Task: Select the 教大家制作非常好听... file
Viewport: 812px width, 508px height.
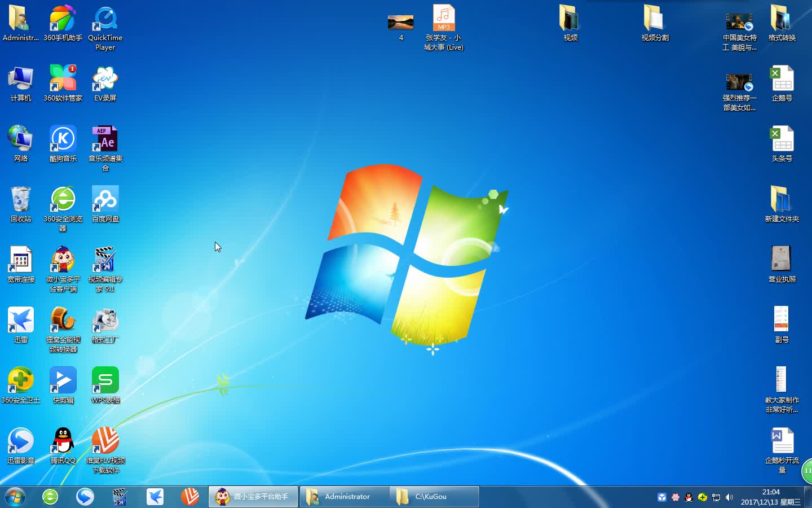Action: 782,390
